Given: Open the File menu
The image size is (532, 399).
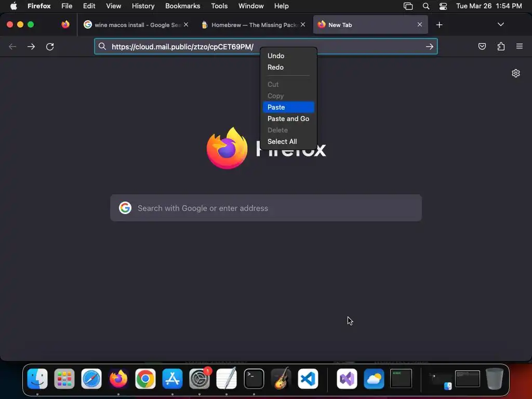Looking at the screenshot, I should [x=67, y=6].
